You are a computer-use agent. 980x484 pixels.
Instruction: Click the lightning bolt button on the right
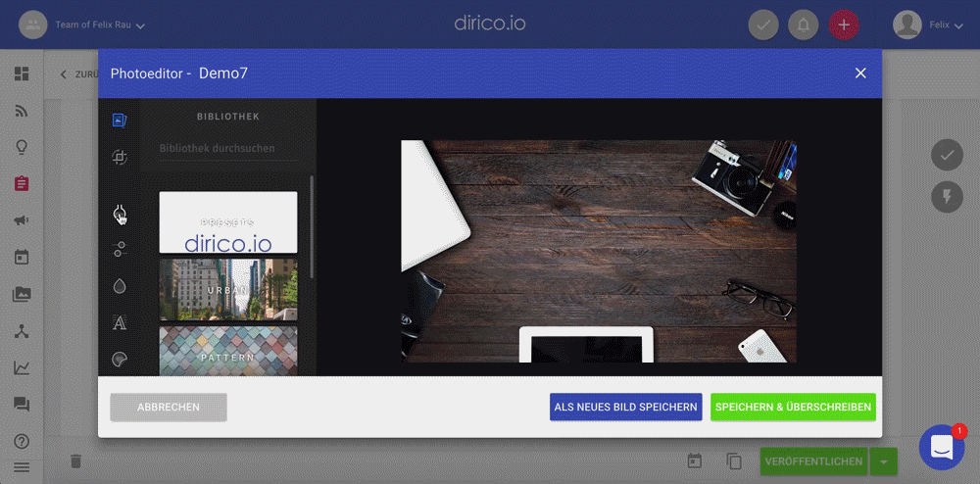(947, 196)
